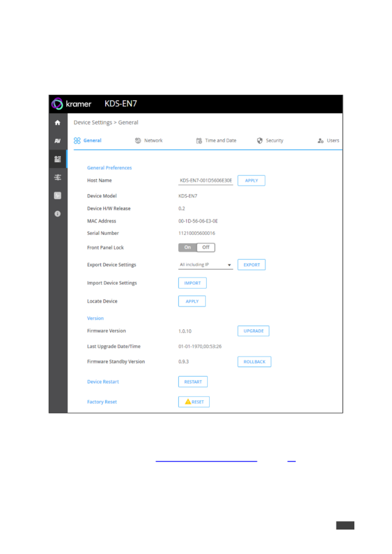Viewport: 392px width, 554px height.
Task: Click the KDS-EN7 title in header
Action: pos(121,104)
